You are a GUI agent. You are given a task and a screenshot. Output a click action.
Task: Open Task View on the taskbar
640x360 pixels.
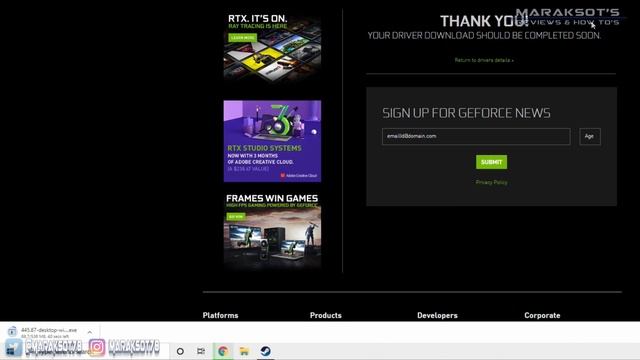coord(201,351)
